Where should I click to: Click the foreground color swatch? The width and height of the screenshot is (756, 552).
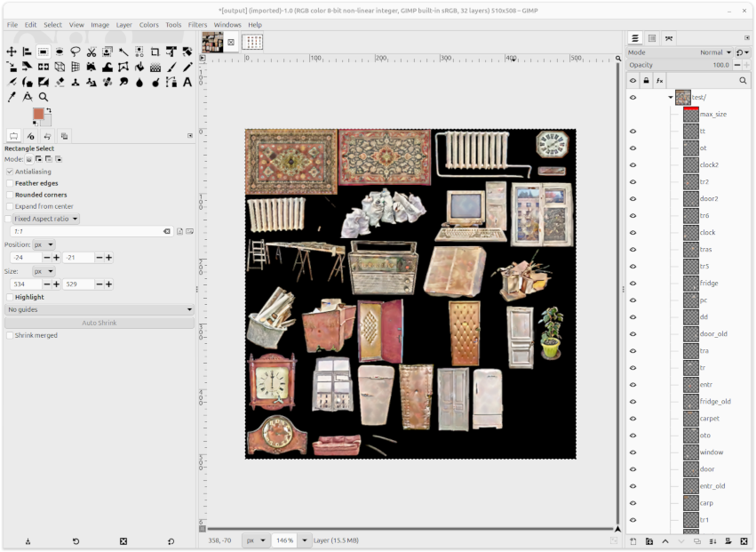click(x=38, y=114)
